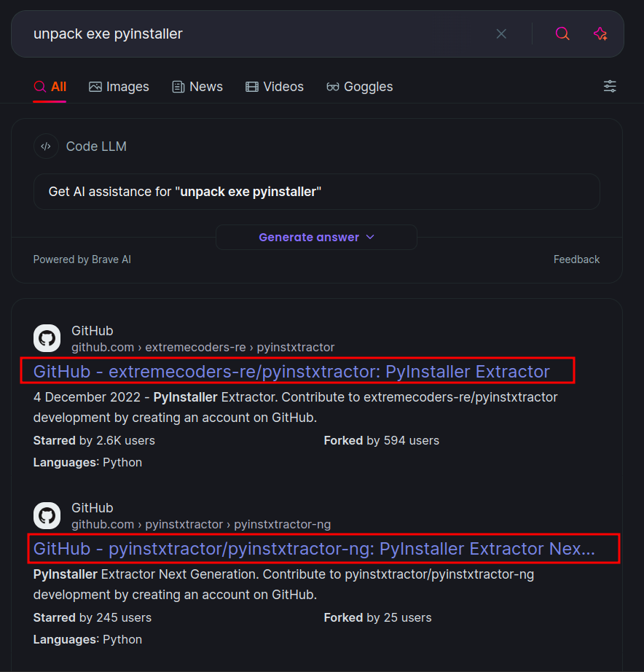This screenshot has width=644, height=672.
Task: Expand Generate answer dropdown
Action: coord(309,238)
